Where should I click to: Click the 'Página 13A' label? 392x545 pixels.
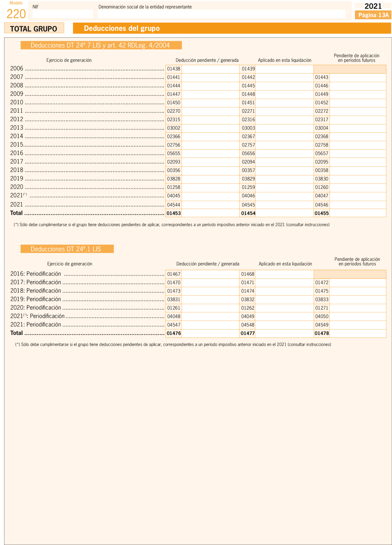(x=373, y=15)
